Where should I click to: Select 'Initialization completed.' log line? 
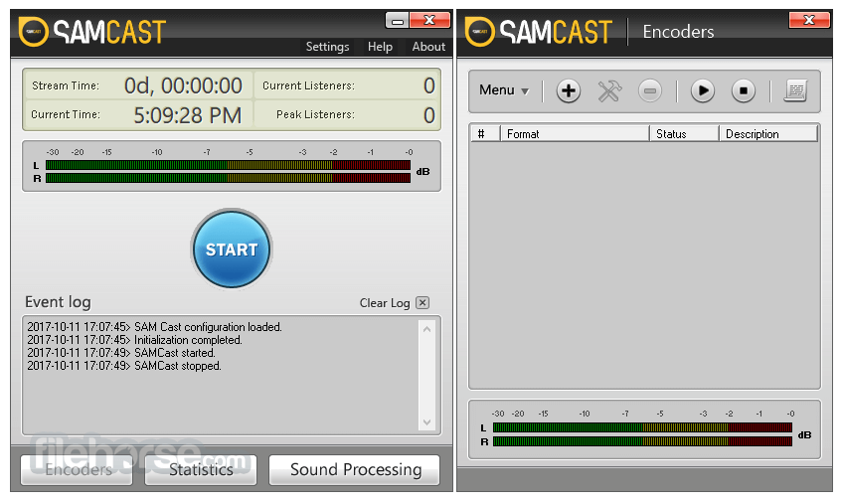coord(134,340)
